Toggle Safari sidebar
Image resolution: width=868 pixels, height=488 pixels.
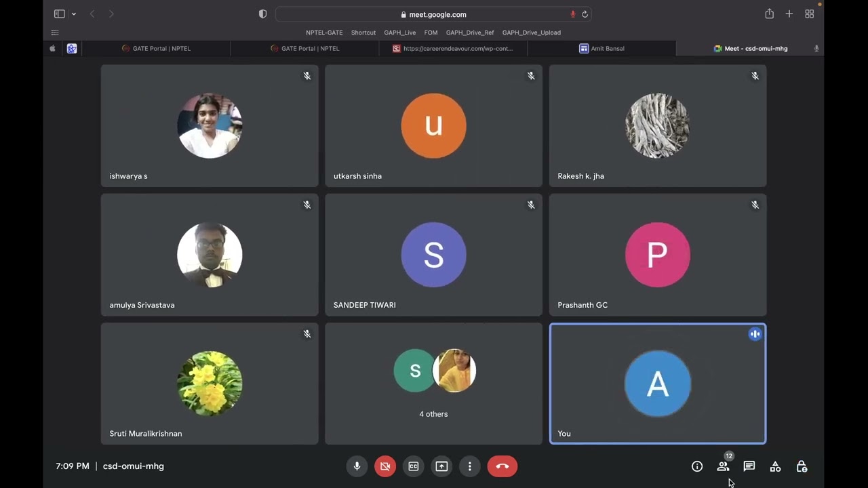click(60, 14)
